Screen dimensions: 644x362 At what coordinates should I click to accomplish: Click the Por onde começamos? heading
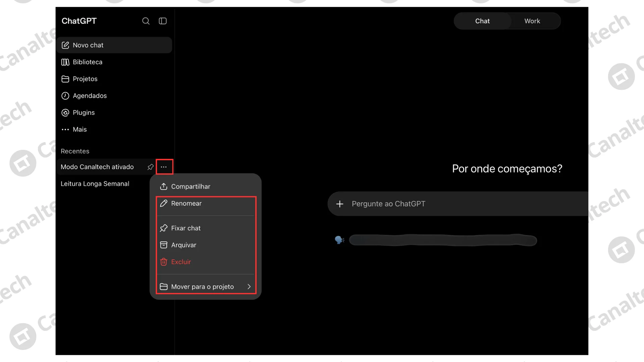tap(507, 169)
